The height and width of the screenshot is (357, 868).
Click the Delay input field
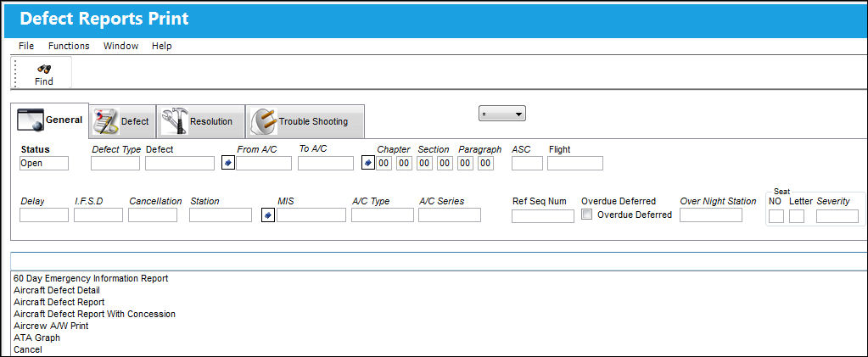44,215
